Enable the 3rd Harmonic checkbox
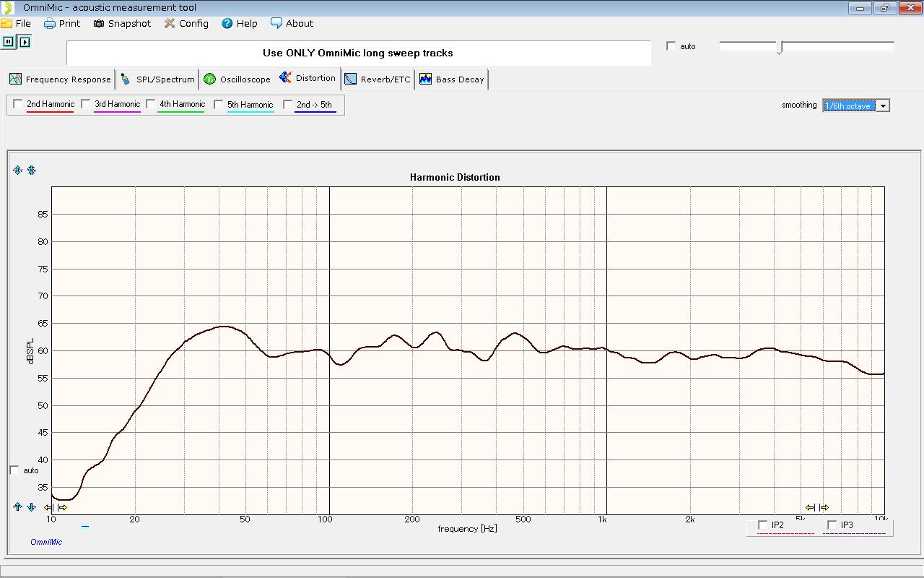Screen dimensions: 924x578 pos(85,104)
